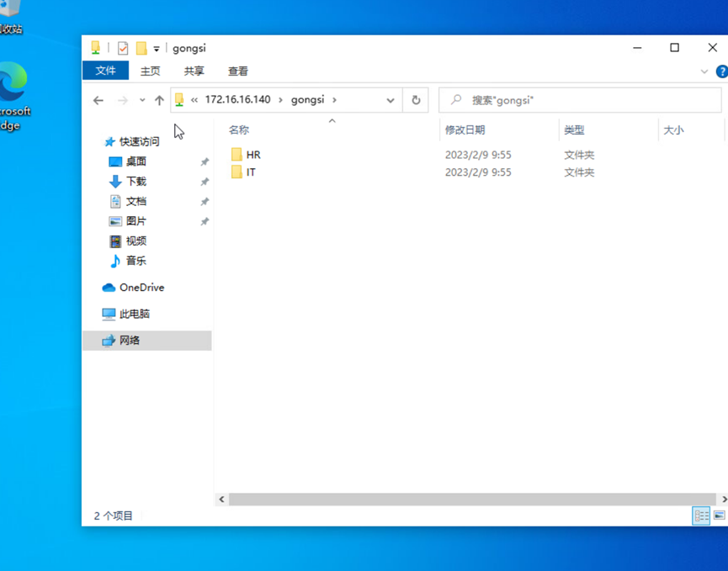Open the Quick Access Toolbar customize arrow
728x571 pixels.
[157, 49]
